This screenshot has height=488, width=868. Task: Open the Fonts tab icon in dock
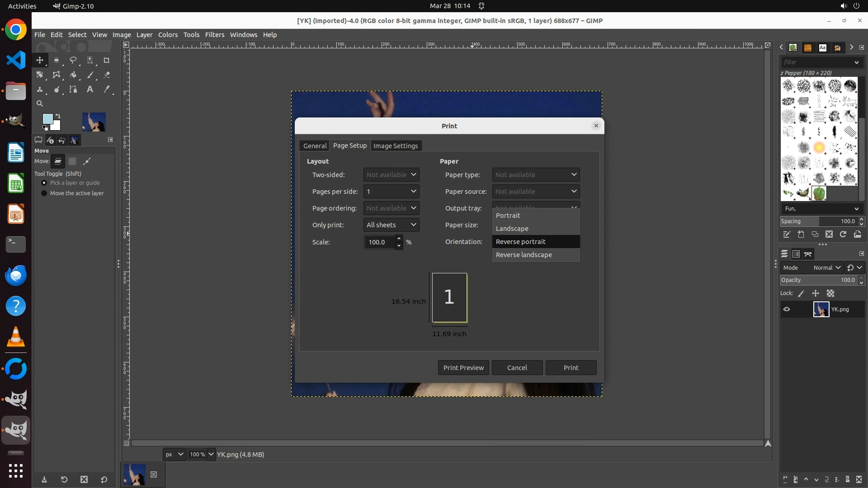coord(822,47)
